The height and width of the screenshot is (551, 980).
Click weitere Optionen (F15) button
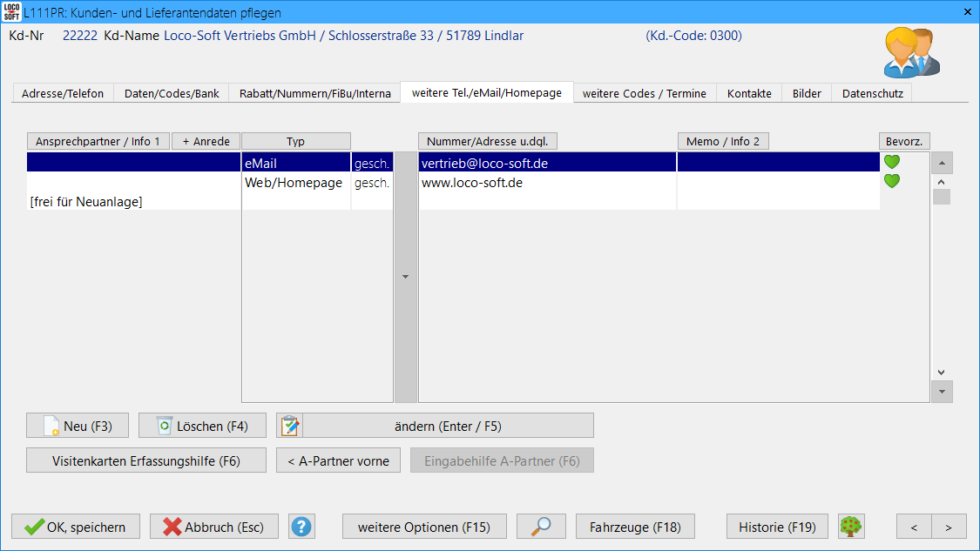(x=424, y=527)
